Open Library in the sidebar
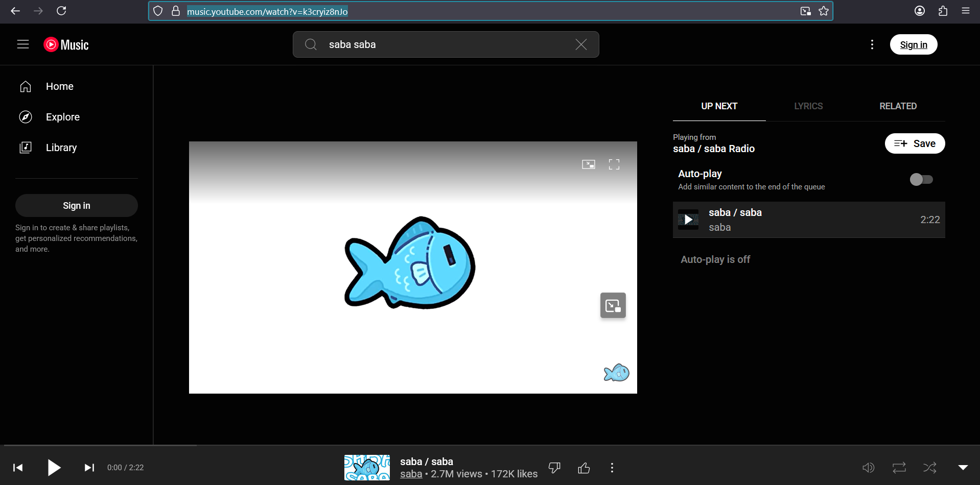 (77, 148)
